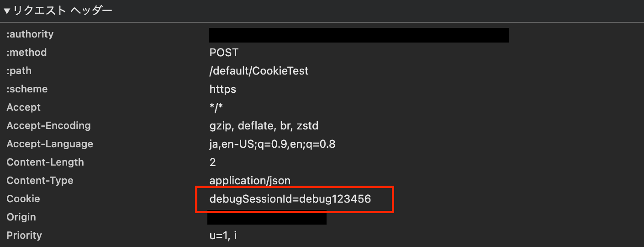Click the リクエスト ヘッダー section title
The width and height of the screenshot is (644, 247).
pos(63,11)
